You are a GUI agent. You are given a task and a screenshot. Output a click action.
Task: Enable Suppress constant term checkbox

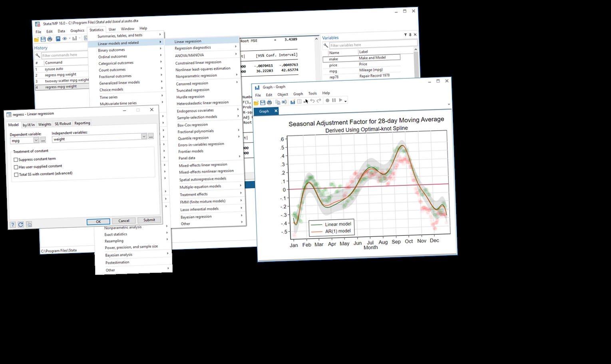pos(16,160)
